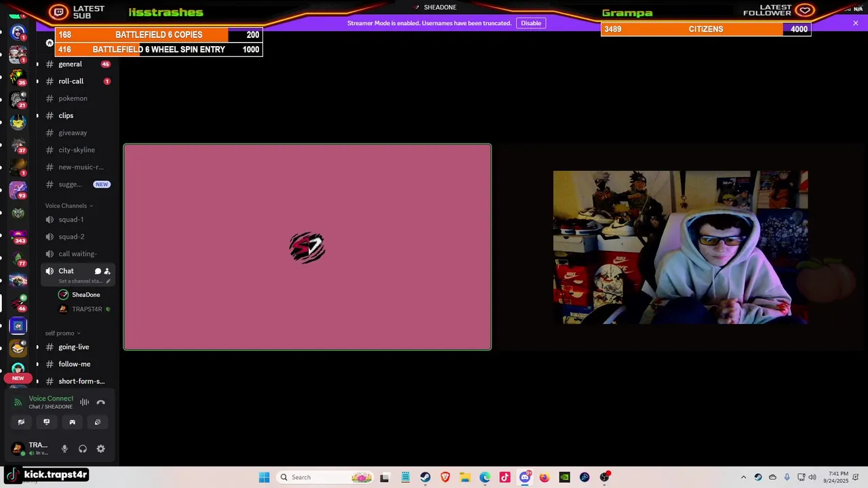The width and height of the screenshot is (868, 488).
Task: Click the taskbar Search box
Action: [x=325, y=477]
